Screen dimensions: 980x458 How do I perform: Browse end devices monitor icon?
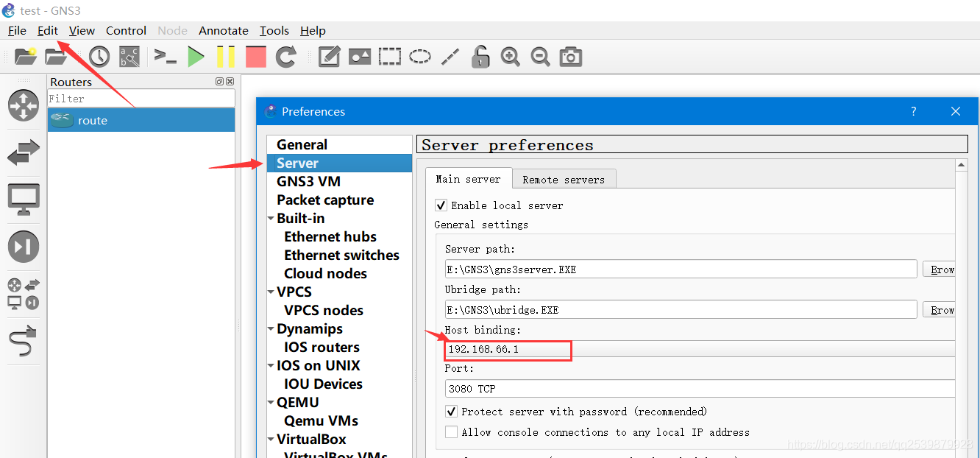click(24, 200)
